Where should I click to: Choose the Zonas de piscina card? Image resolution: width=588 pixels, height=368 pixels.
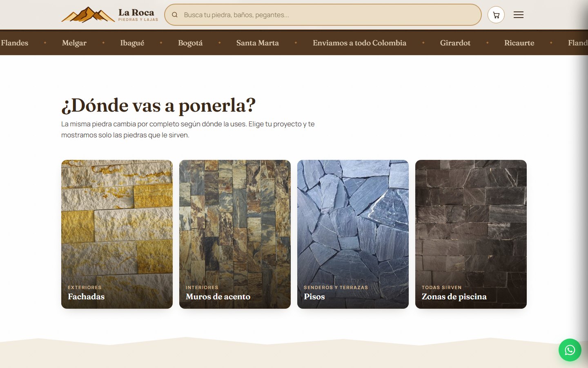pyautogui.click(x=471, y=234)
